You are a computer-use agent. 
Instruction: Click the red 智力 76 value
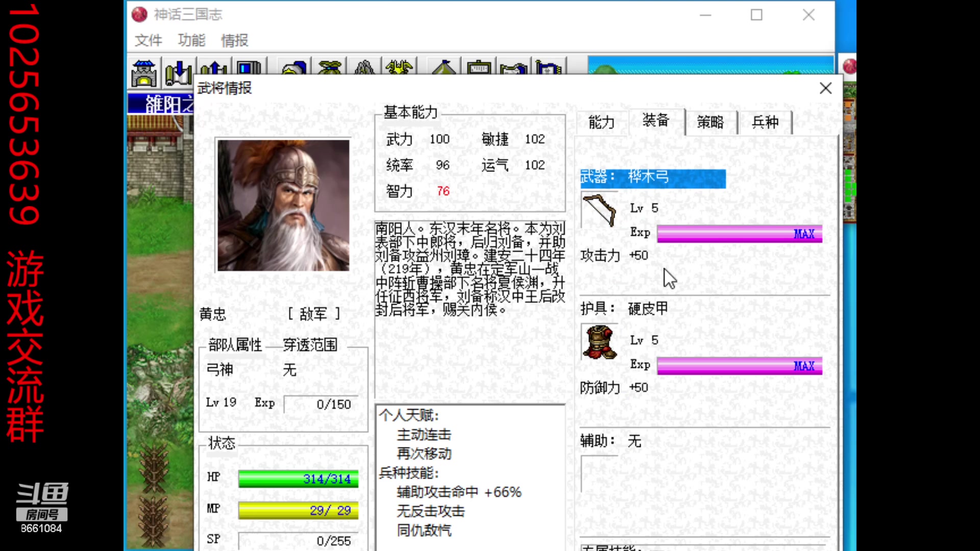click(x=443, y=191)
